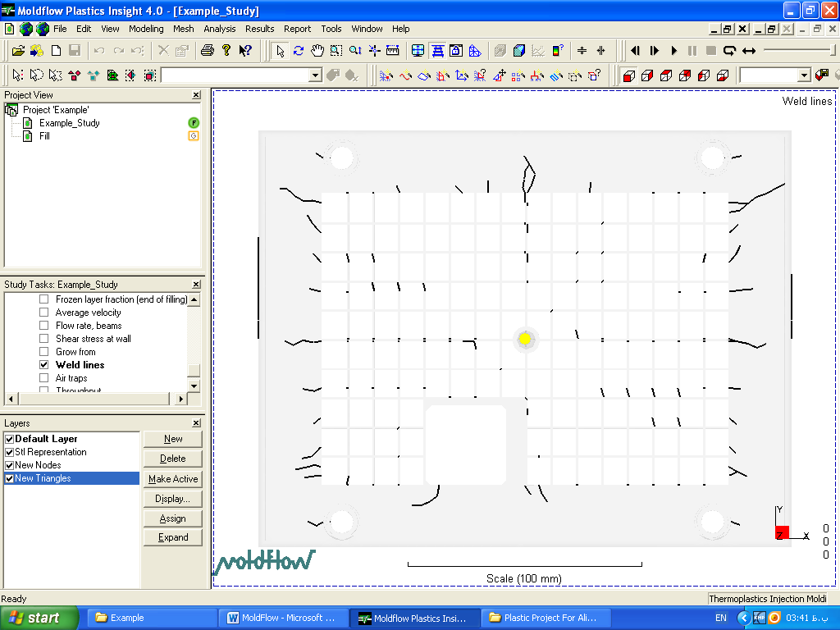Click the Loop animation icon

pos(729,51)
